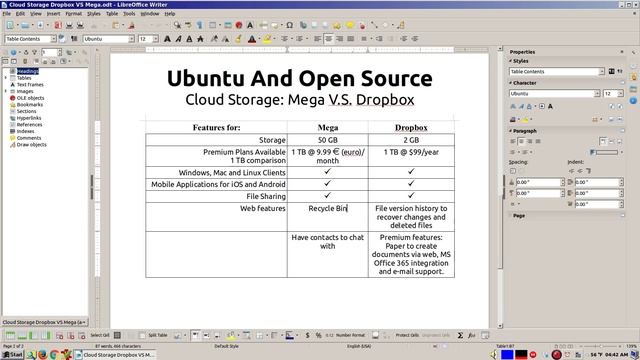Image resolution: width=640 pixels, height=360 pixels.
Task: Select Bookmarks in Navigator
Action: pyautogui.click(x=30, y=104)
